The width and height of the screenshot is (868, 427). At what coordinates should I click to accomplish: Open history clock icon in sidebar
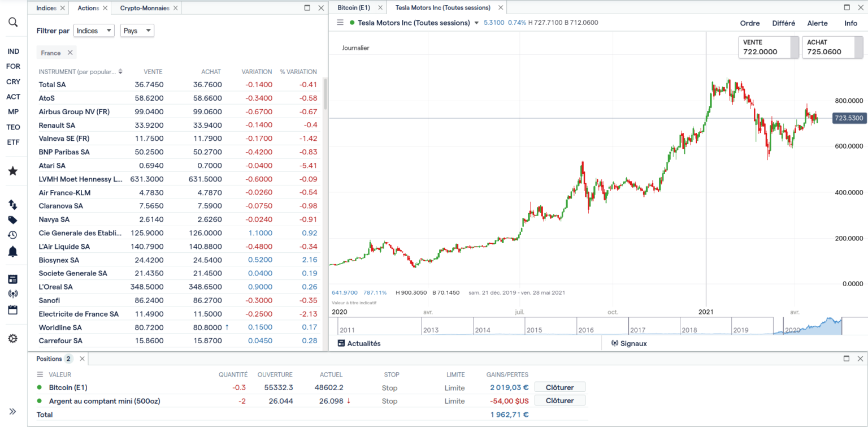click(x=13, y=235)
